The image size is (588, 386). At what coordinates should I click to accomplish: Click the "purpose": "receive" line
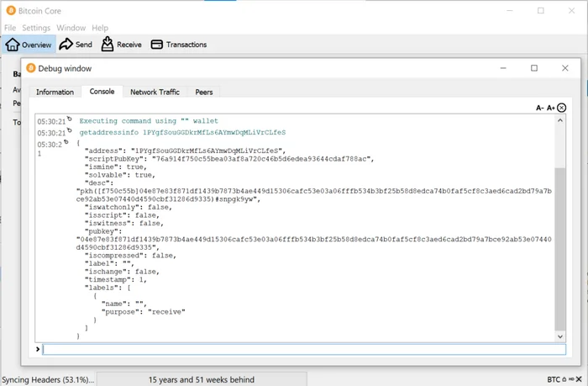click(144, 312)
